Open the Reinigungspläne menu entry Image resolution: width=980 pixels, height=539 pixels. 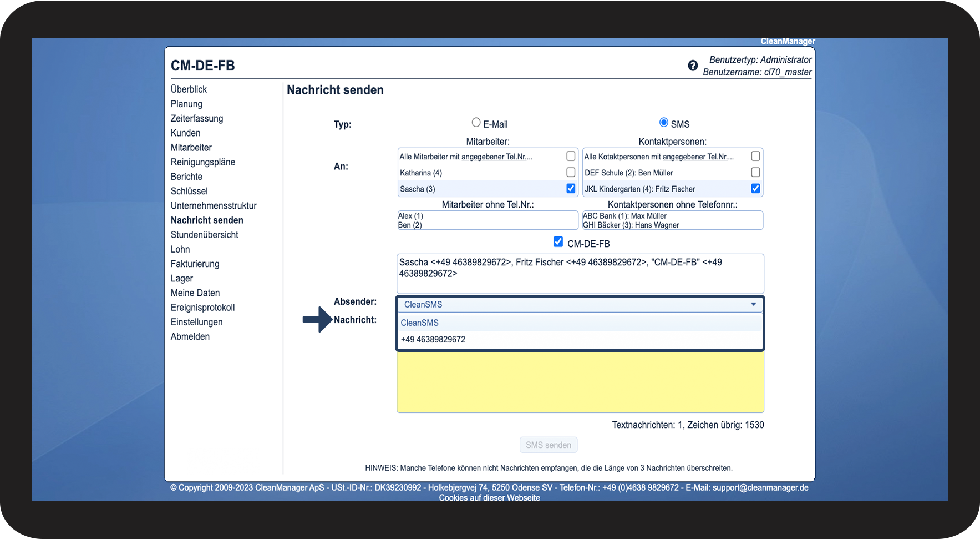click(203, 162)
